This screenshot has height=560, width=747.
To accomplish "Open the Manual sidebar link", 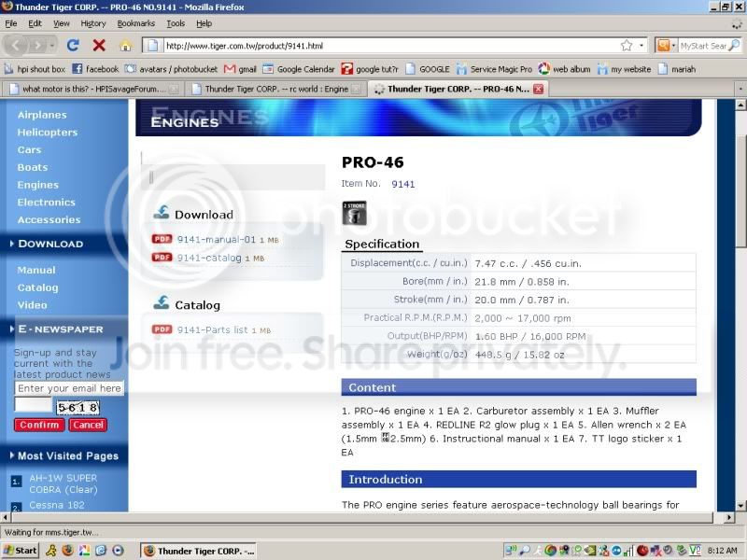I will point(36,270).
